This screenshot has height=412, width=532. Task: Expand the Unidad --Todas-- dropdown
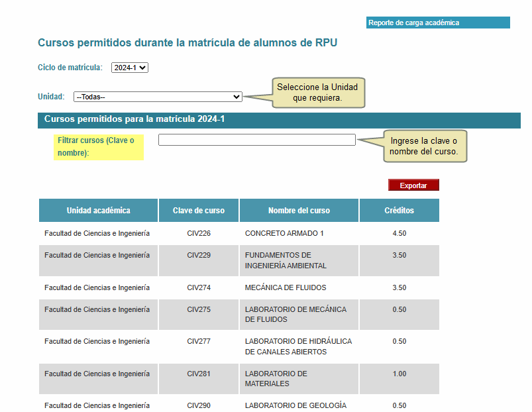click(158, 97)
